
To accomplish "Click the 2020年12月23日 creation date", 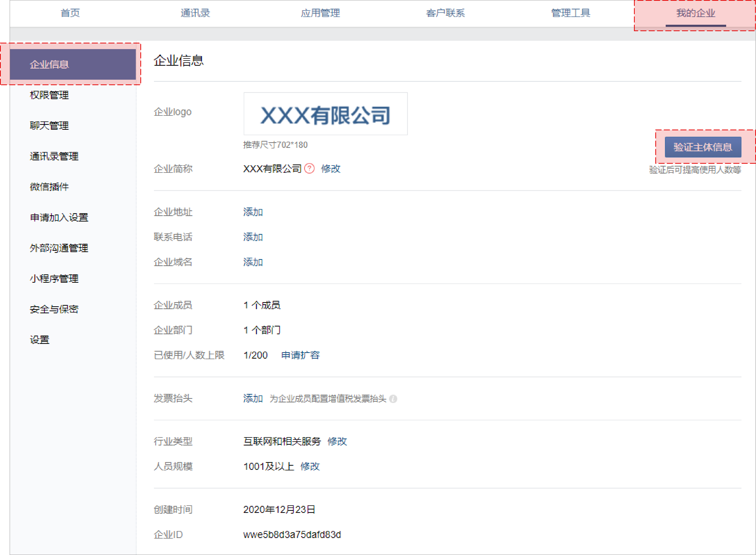I will 279,510.
